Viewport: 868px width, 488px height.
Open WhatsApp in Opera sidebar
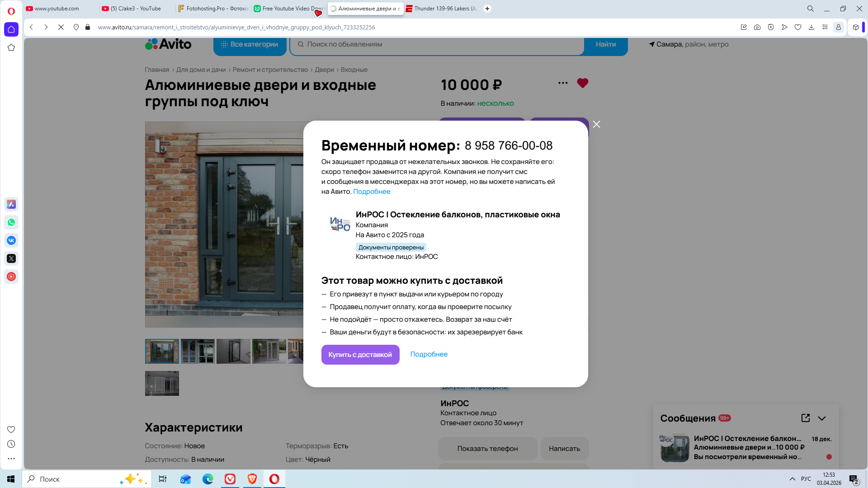click(x=11, y=222)
